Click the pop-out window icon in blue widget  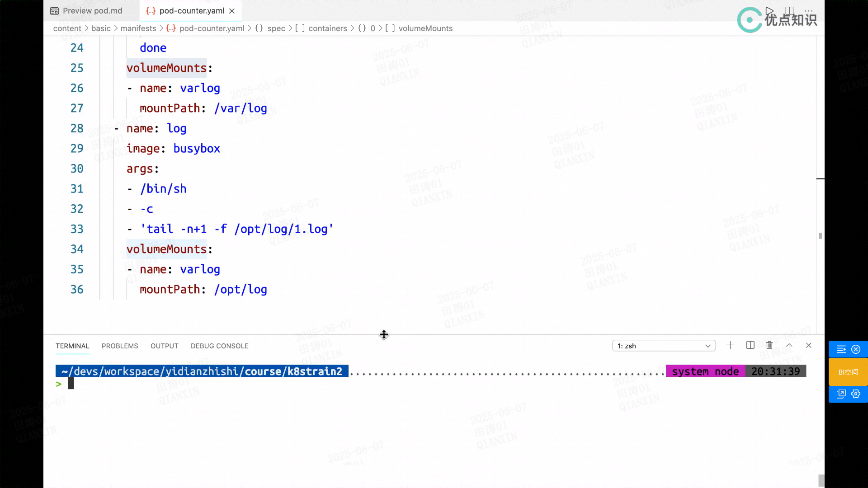click(x=841, y=394)
